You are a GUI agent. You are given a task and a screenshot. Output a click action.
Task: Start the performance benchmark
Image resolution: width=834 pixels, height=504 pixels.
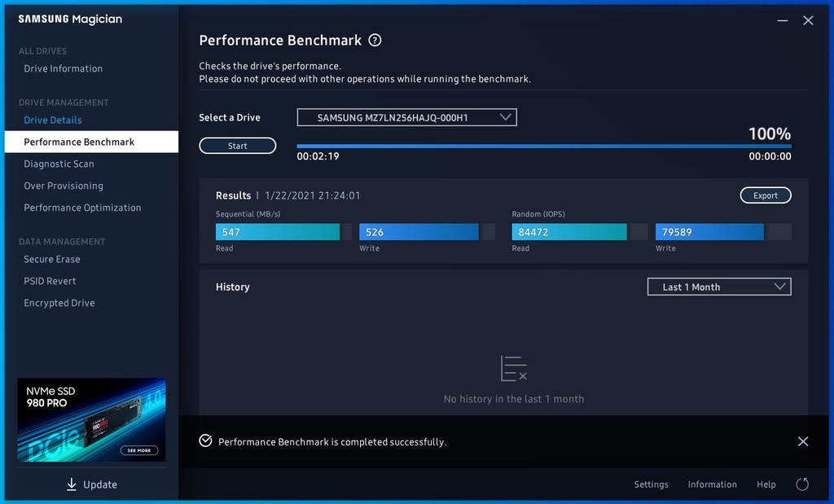(x=238, y=147)
